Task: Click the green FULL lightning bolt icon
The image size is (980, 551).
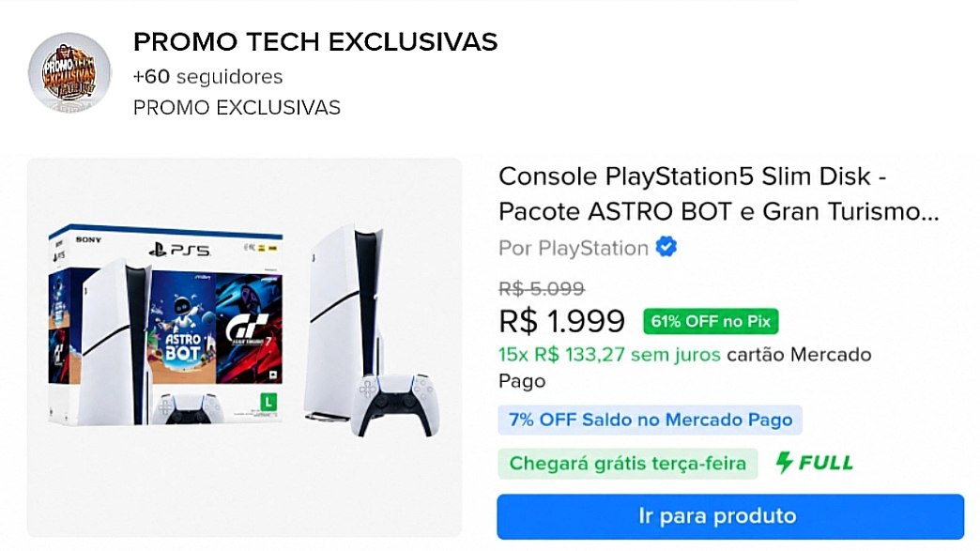Action: 785,463
